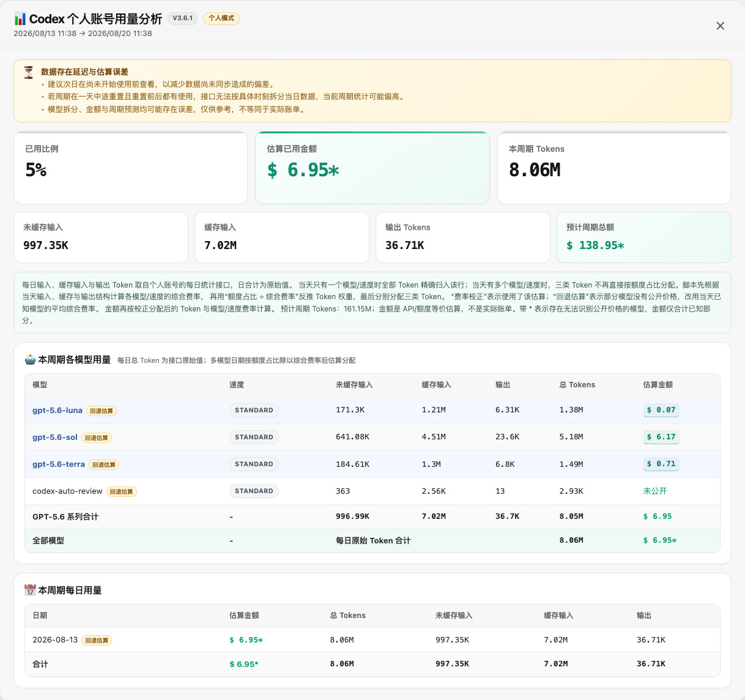This screenshot has height=700, width=745.
Task: Click 回退估算 tag next to 2026-08-13
Action: (x=97, y=641)
